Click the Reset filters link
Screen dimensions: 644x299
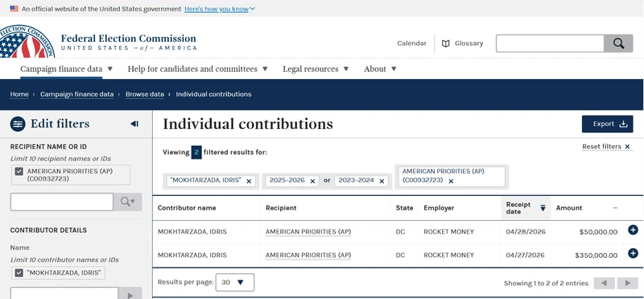tap(606, 147)
